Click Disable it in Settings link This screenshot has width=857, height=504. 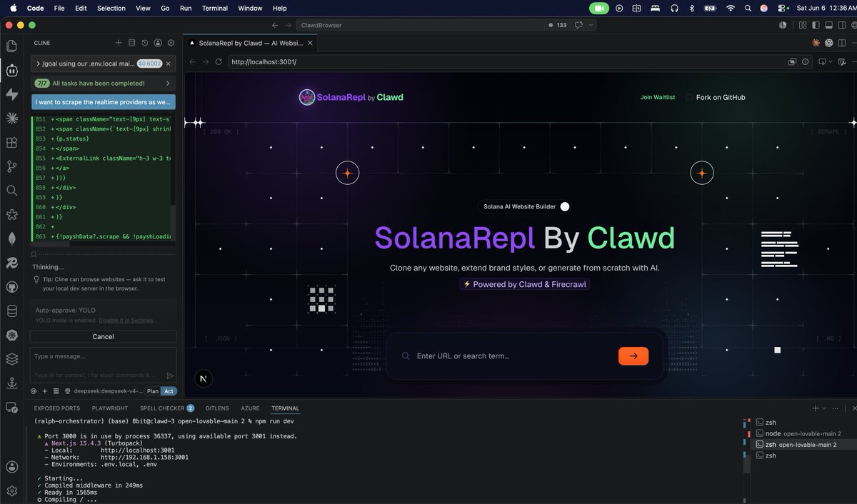click(126, 320)
